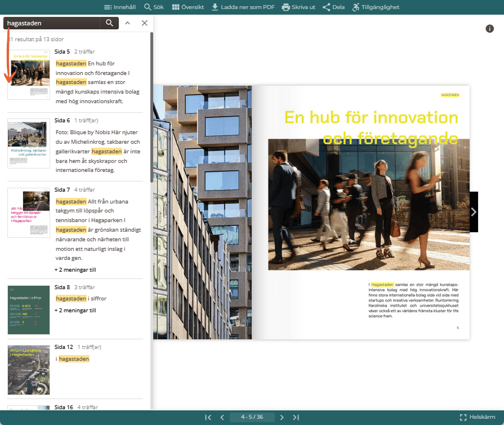
Task: Click the 'hagastaden i siffror' result snippet
Action: (81, 299)
